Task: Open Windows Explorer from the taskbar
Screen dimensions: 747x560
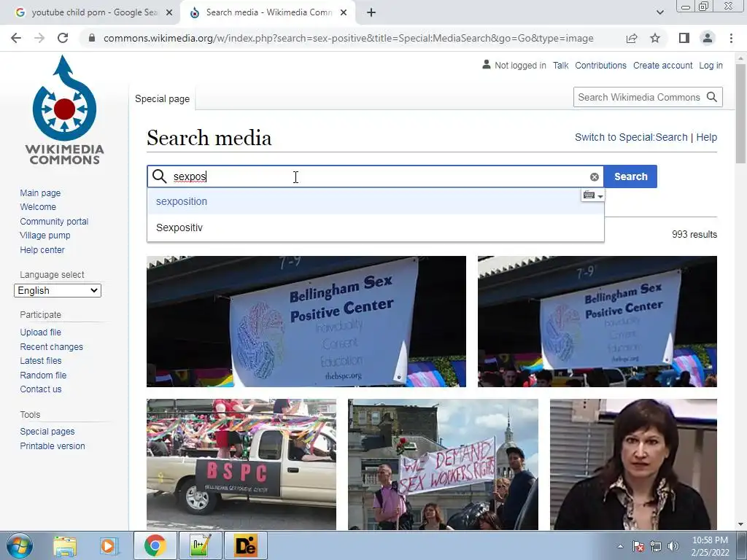Action: pos(65,545)
